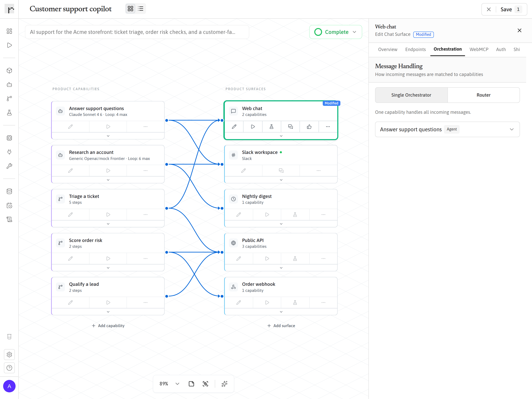532x399 pixels.
Task: Select Single Orchestrator mode
Action: 411,95
